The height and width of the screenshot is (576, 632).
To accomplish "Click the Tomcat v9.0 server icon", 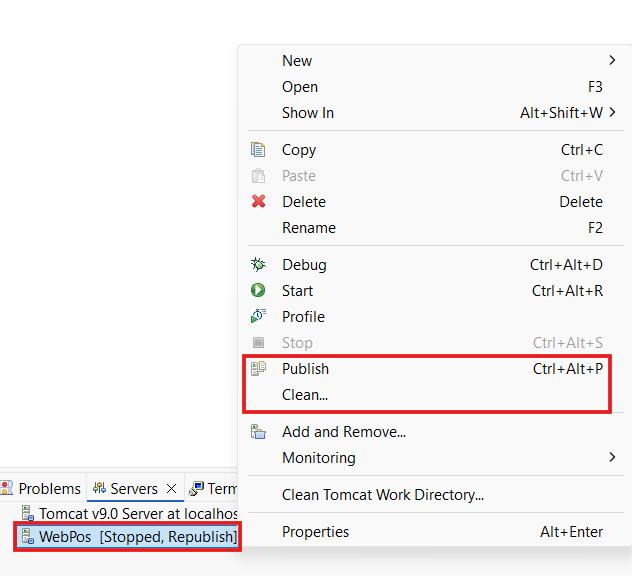I will pos(28,513).
